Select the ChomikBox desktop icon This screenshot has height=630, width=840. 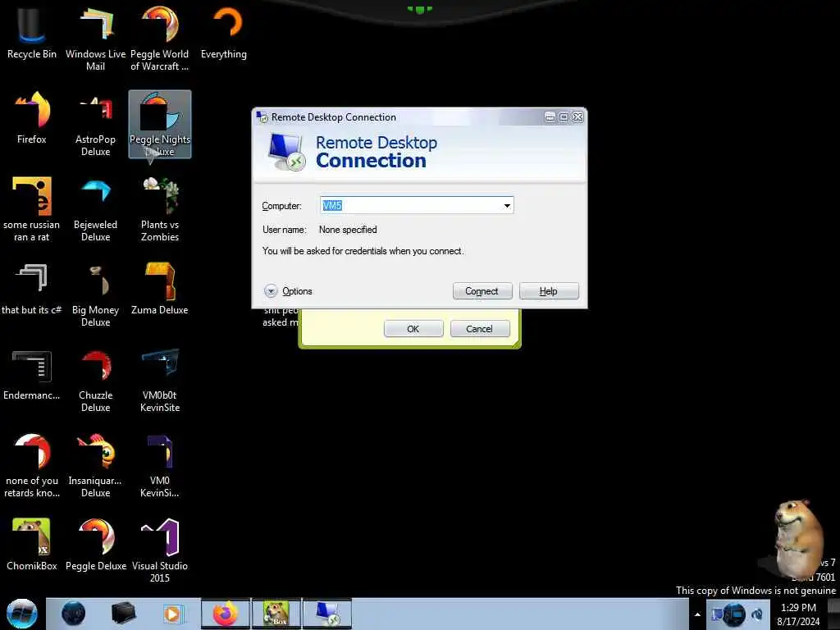click(x=32, y=545)
